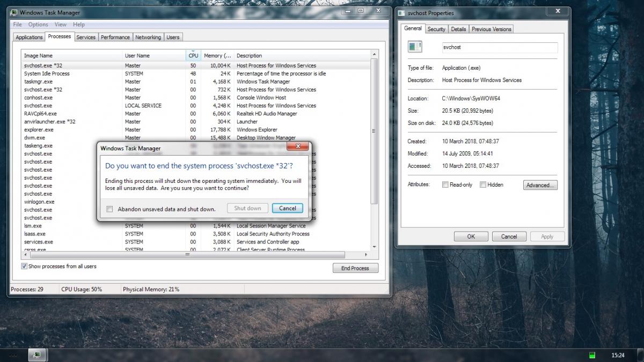The width and height of the screenshot is (644, 362).
Task: Select the lsass.exe process row
Action: 196,234
